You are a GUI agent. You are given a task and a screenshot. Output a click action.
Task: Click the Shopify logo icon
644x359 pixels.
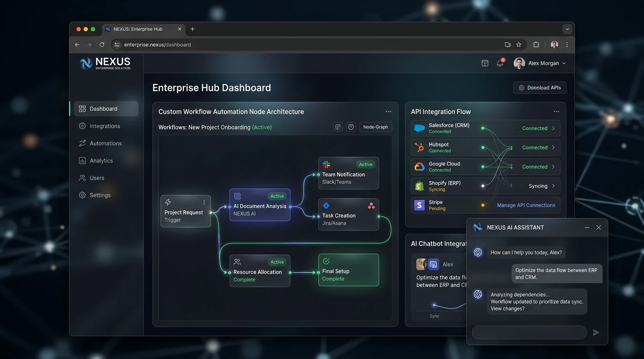coord(419,186)
